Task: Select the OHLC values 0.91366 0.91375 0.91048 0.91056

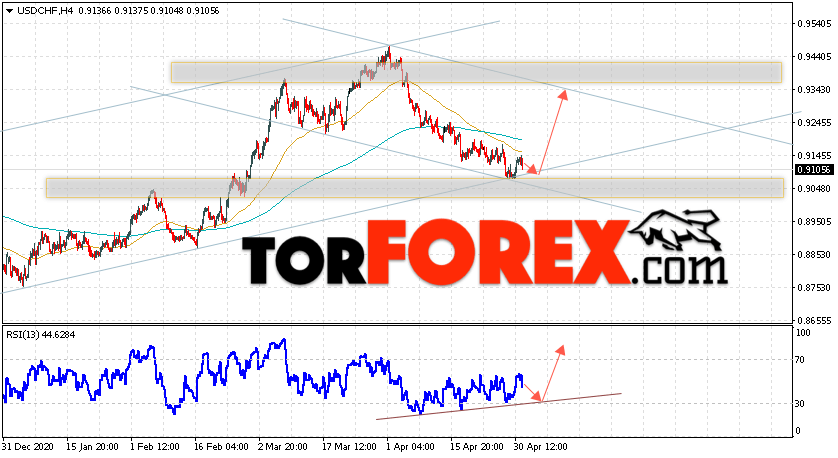Action: [149, 11]
